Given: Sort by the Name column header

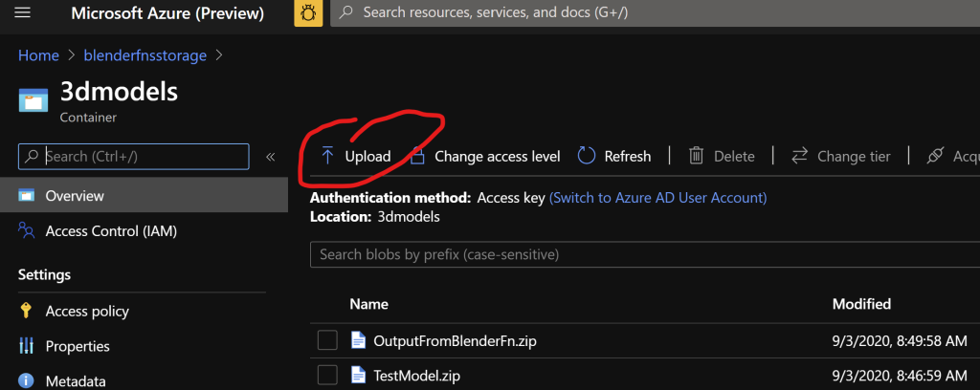Looking at the screenshot, I should [x=368, y=305].
